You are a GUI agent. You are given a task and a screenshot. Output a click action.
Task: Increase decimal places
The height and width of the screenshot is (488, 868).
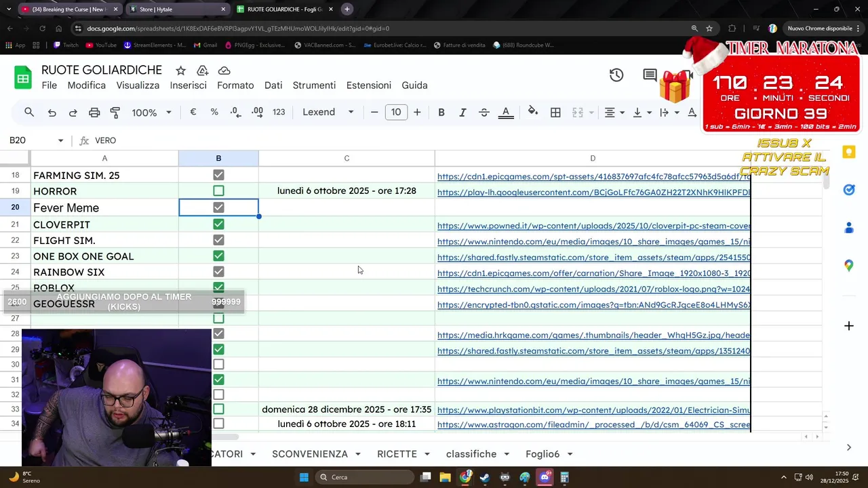click(257, 112)
